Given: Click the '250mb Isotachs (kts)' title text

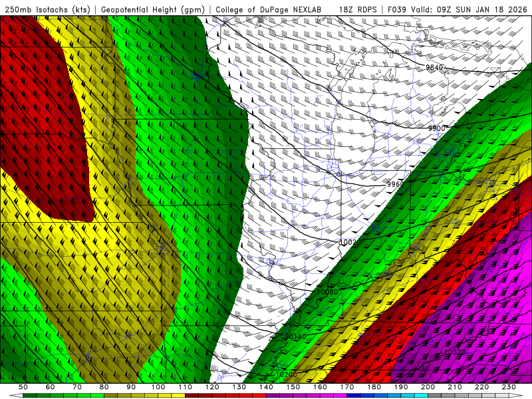Looking at the screenshot, I should click(x=47, y=10).
